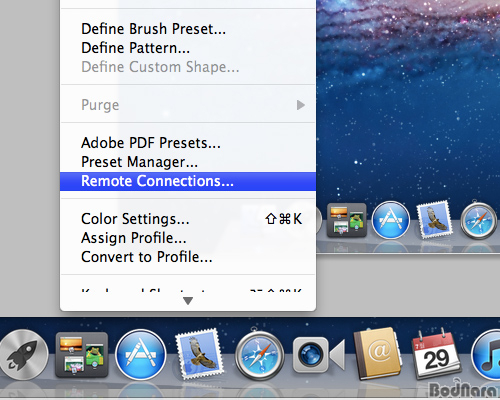Choose highlighted Remote Connections... item
Screen dimensions: 500x400
[188, 181]
